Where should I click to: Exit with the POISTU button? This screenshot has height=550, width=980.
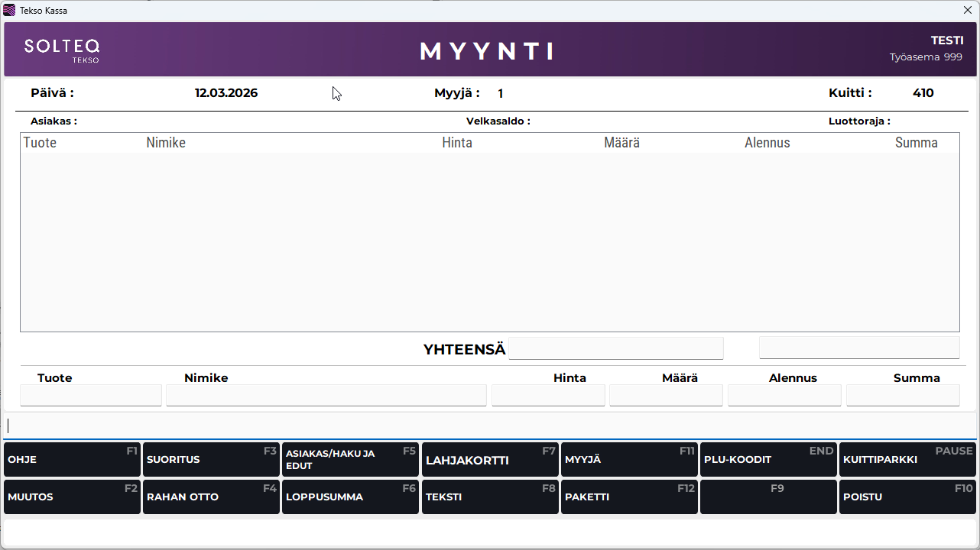click(907, 497)
